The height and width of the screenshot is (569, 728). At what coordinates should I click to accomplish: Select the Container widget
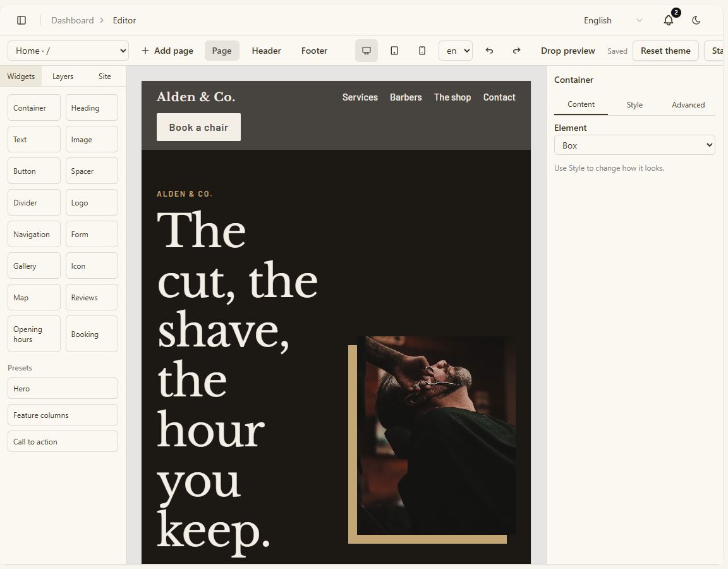coord(34,107)
